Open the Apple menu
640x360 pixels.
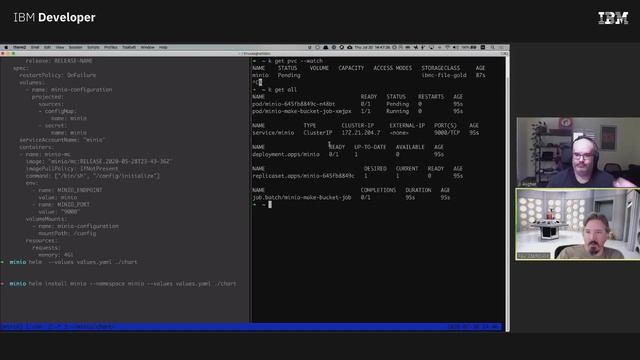click(6, 47)
